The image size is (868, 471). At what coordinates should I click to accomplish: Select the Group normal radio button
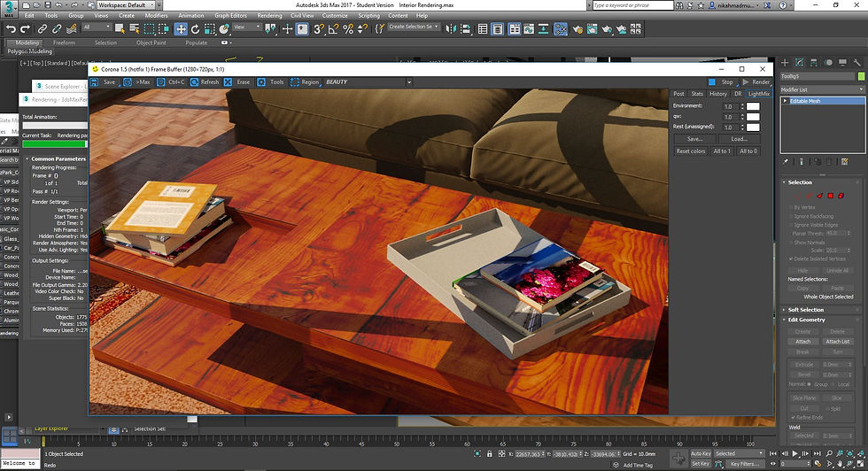[x=810, y=384]
